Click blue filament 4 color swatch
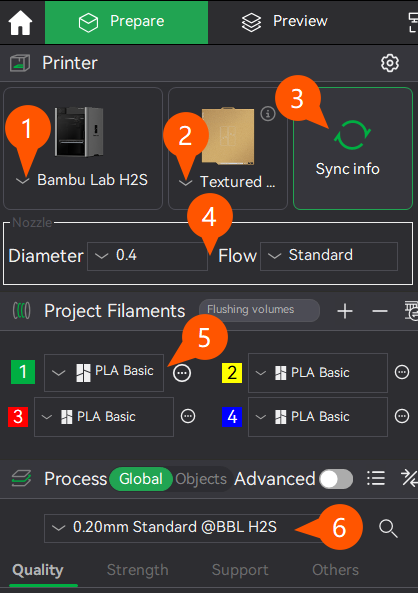Screen dimensions: 418x593 pyautogui.click(x=232, y=416)
